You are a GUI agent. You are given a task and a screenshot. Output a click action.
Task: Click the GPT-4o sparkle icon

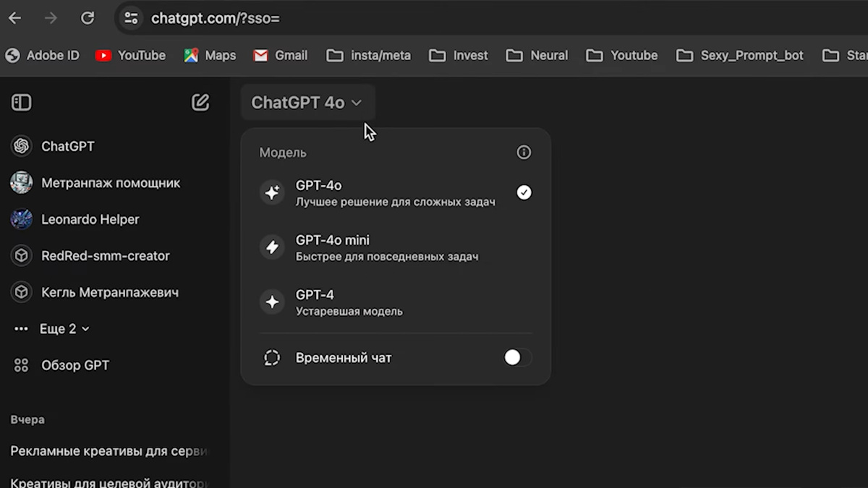point(272,193)
